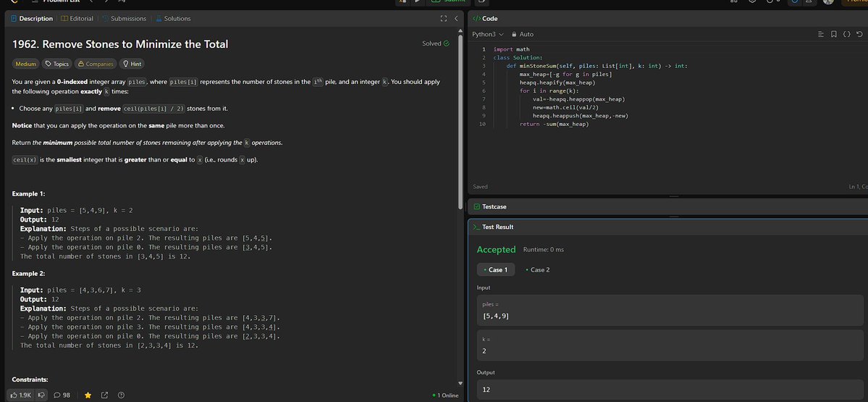Select Case 2 result tab
Screen dimensions: 868x402
tap(537, 269)
